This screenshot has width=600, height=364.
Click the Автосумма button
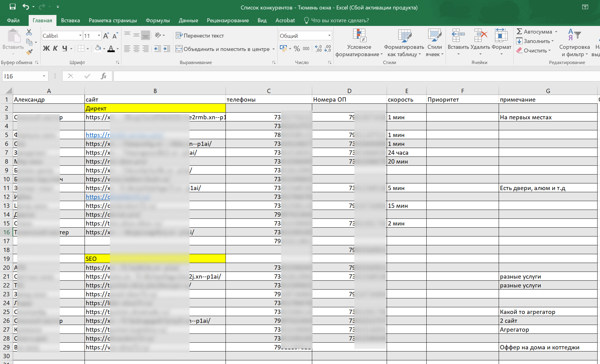(x=534, y=31)
